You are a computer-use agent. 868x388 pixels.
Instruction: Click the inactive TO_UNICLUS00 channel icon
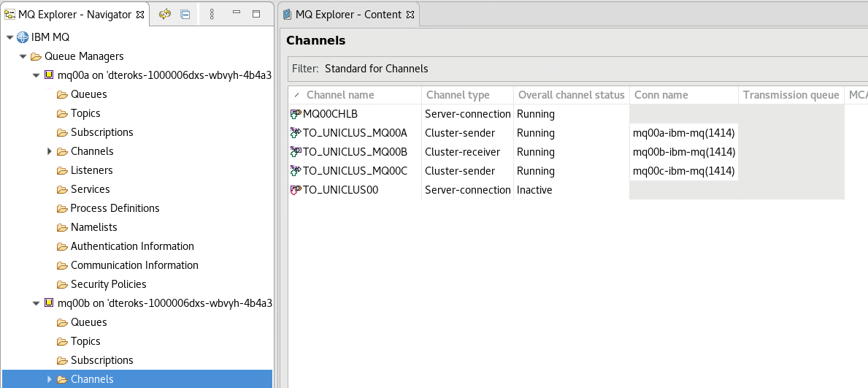point(296,190)
